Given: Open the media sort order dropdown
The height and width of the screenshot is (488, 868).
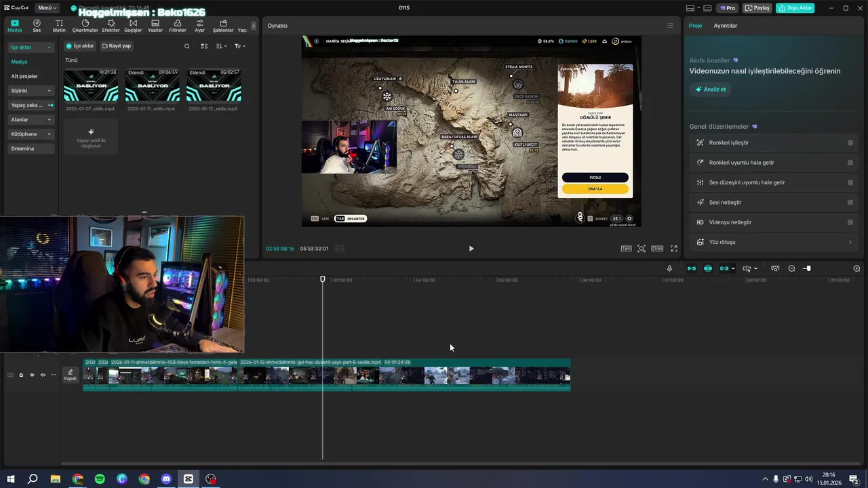Looking at the screenshot, I should (222, 46).
